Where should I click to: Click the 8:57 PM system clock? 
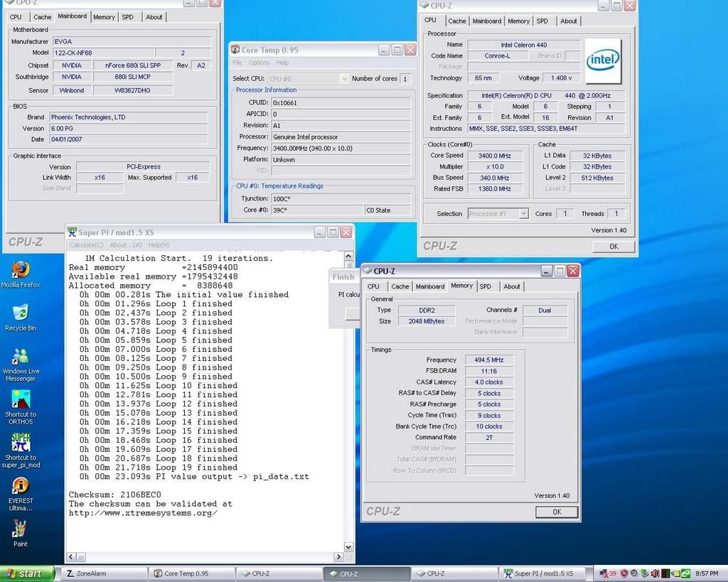point(707,573)
